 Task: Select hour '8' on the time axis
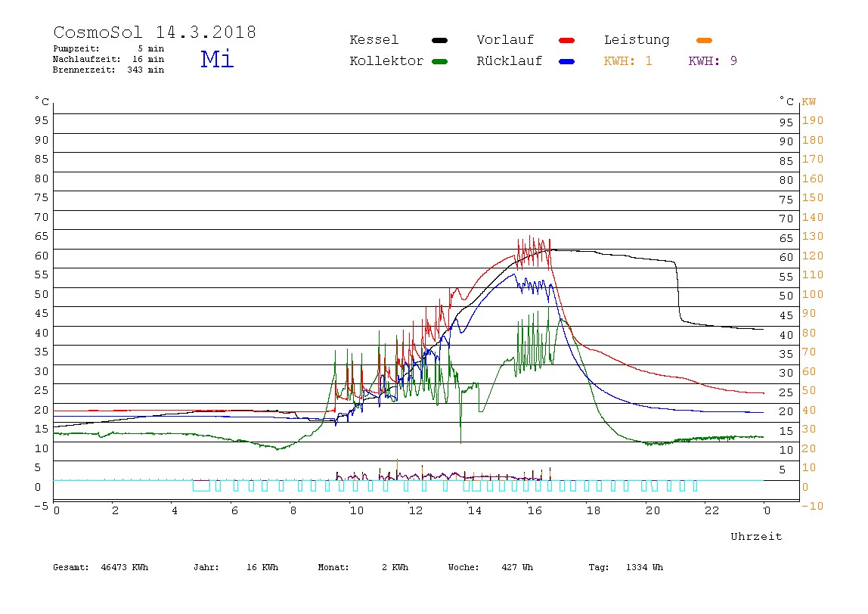point(293,510)
